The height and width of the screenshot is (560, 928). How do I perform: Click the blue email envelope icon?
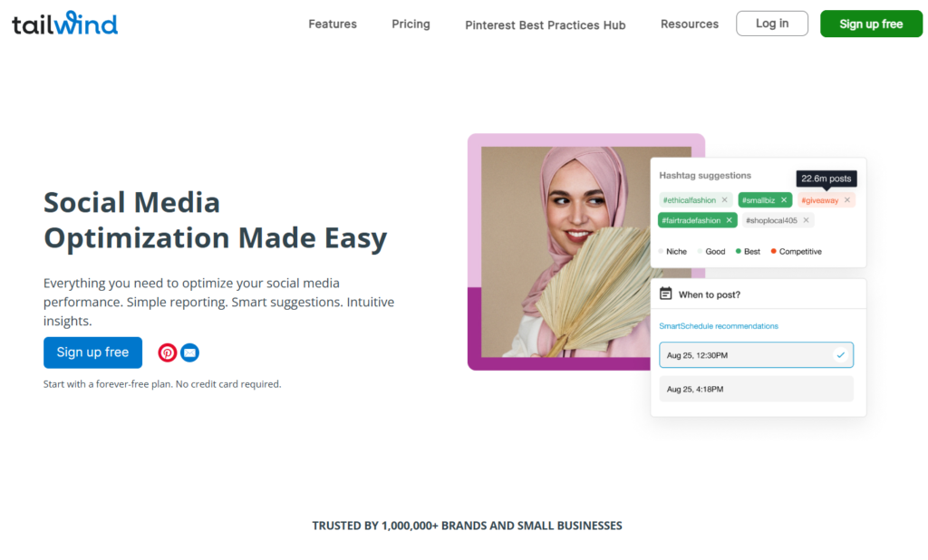pos(189,352)
